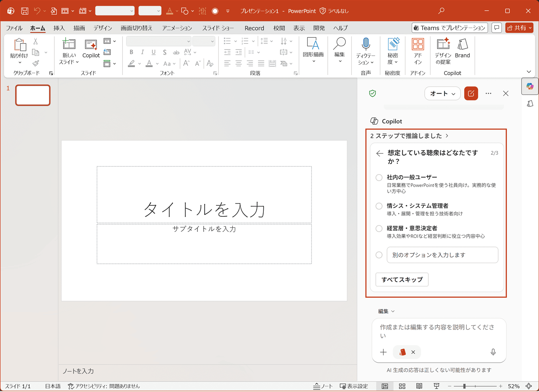The image size is (539, 392).
Task: Select 社内の一般ユーザー radio option
Action: pos(379,178)
